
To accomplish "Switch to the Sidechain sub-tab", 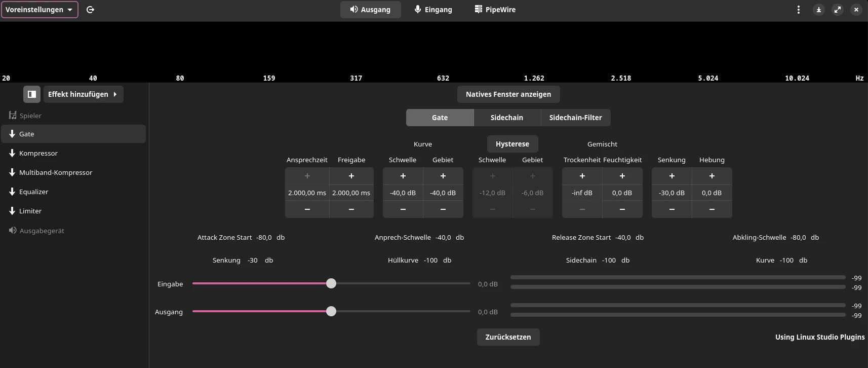I will point(507,118).
